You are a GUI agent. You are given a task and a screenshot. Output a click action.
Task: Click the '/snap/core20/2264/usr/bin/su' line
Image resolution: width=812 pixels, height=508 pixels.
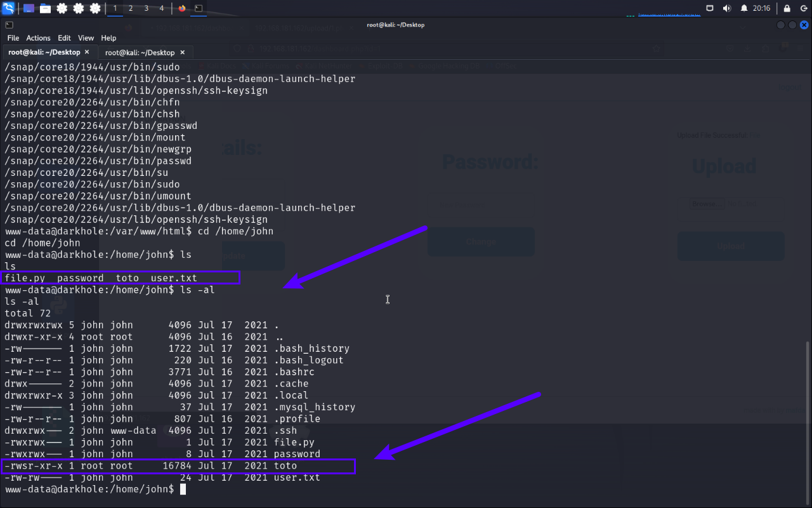(86, 173)
